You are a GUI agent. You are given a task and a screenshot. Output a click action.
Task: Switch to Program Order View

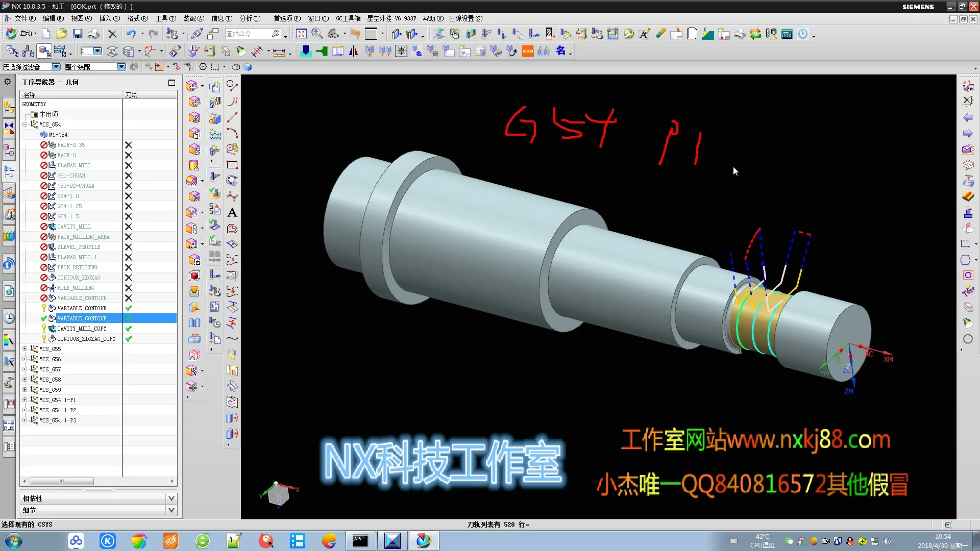[x=12, y=51]
